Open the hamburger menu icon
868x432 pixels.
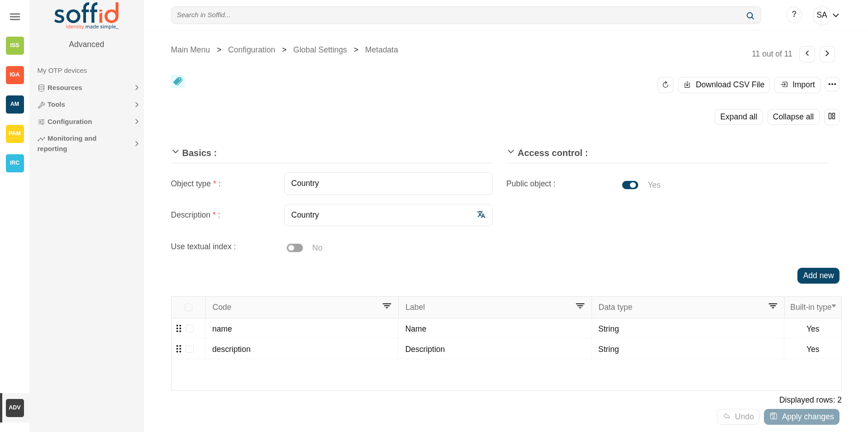15,17
